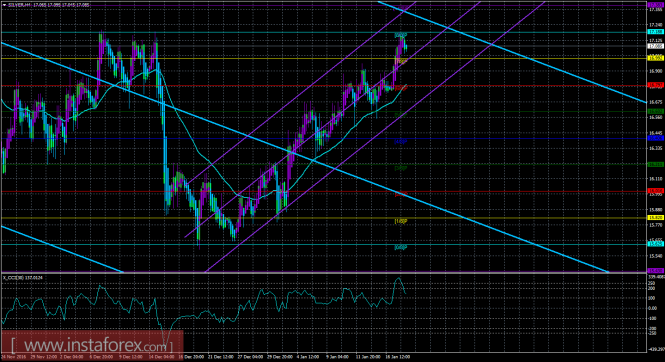Image resolution: width=665 pixels, height=362 pixels.
Task: Open the www.instaforex.com watermark link
Action: tap(92, 345)
